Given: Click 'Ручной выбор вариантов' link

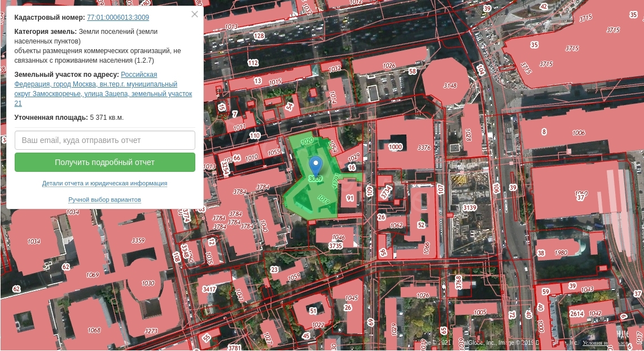Looking at the screenshot, I should tap(104, 200).
